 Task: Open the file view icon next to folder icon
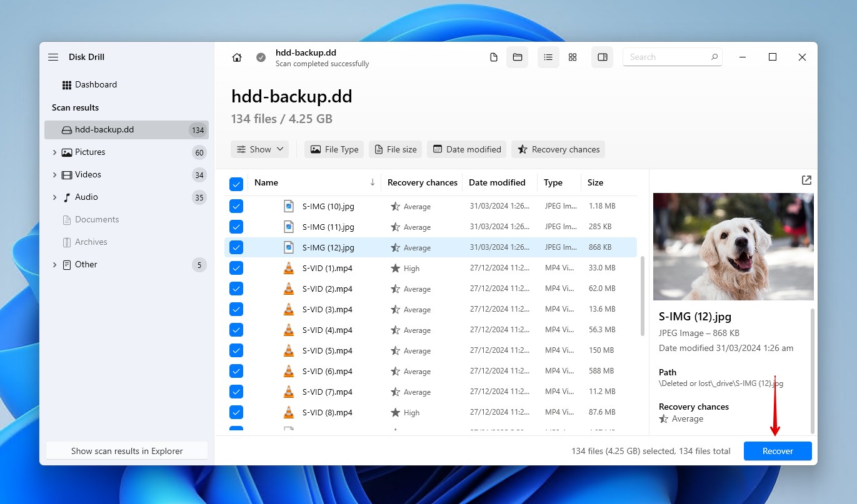point(493,57)
